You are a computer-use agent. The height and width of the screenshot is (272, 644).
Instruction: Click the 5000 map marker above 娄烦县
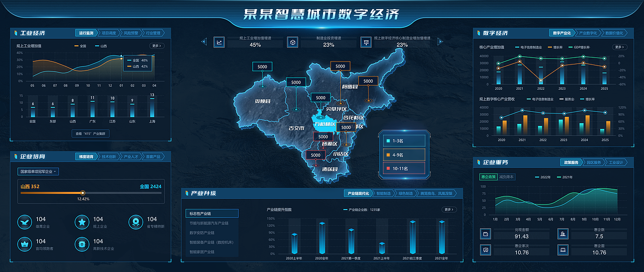pyautogui.click(x=262, y=66)
